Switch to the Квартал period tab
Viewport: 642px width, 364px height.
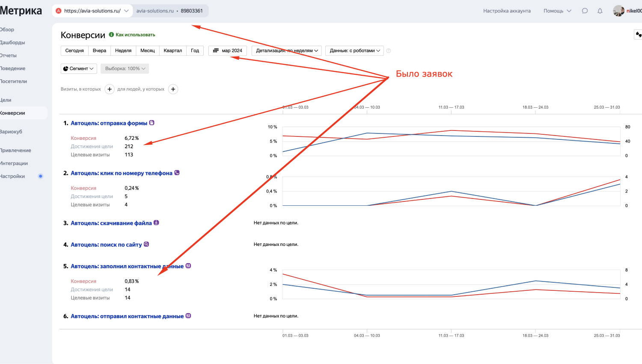point(173,50)
